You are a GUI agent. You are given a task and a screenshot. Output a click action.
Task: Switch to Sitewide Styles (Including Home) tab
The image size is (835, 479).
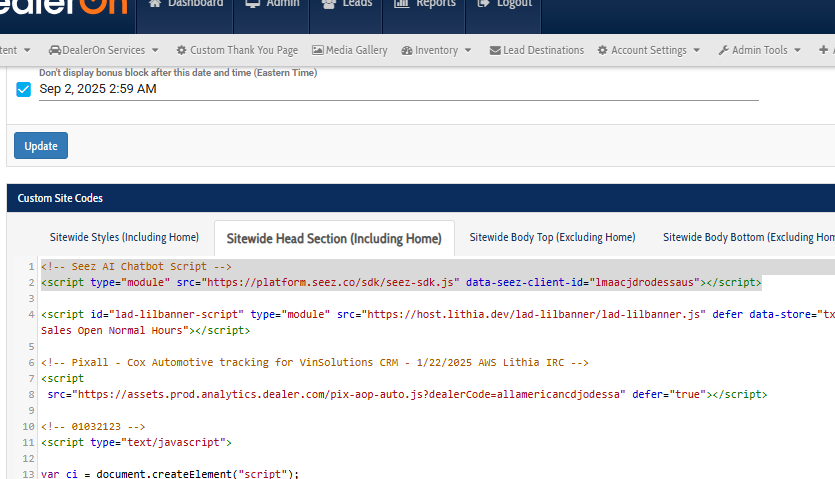pyautogui.click(x=124, y=237)
